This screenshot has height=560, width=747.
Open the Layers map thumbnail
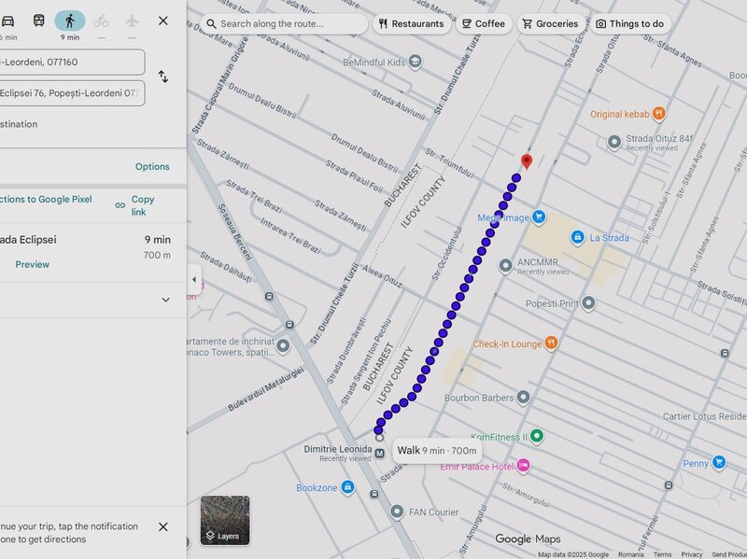[x=225, y=520]
